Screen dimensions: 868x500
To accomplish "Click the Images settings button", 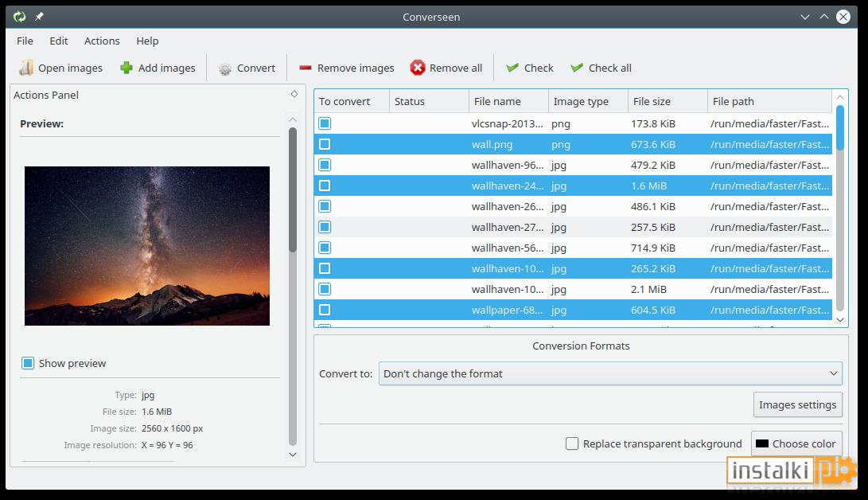I will tap(798, 404).
